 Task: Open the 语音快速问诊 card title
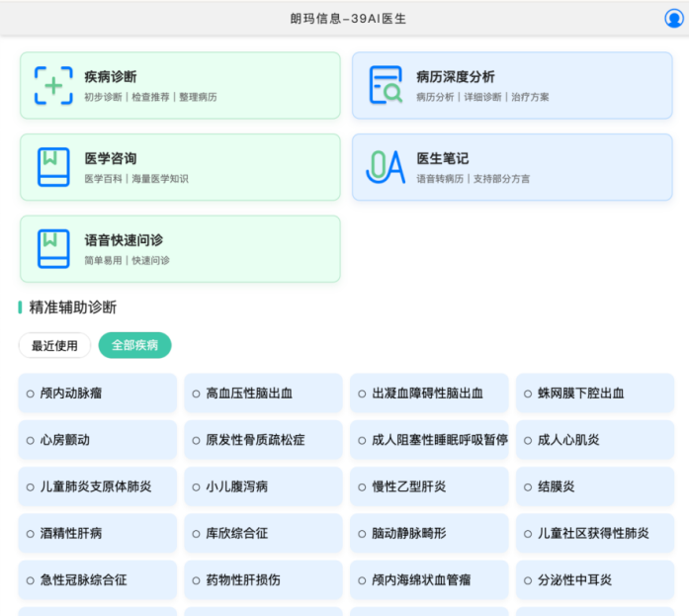(x=124, y=240)
